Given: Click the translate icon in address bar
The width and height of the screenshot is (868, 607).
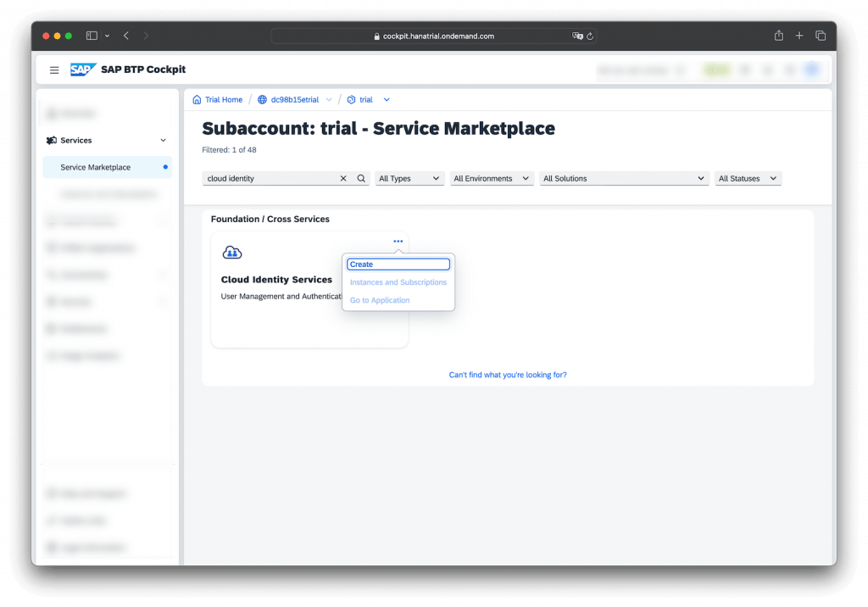Looking at the screenshot, I should click(577, 36).
